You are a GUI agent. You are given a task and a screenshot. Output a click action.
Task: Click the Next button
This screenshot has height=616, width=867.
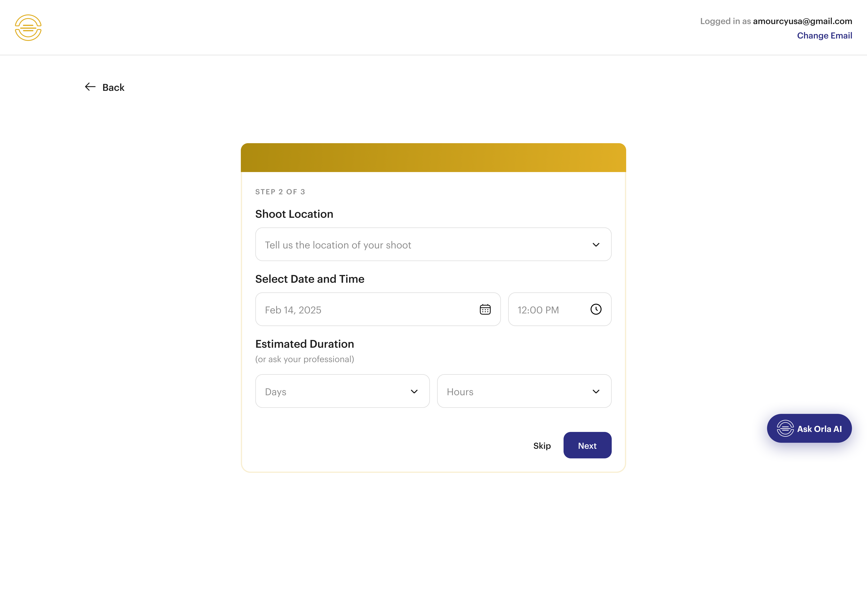(587, 446)
